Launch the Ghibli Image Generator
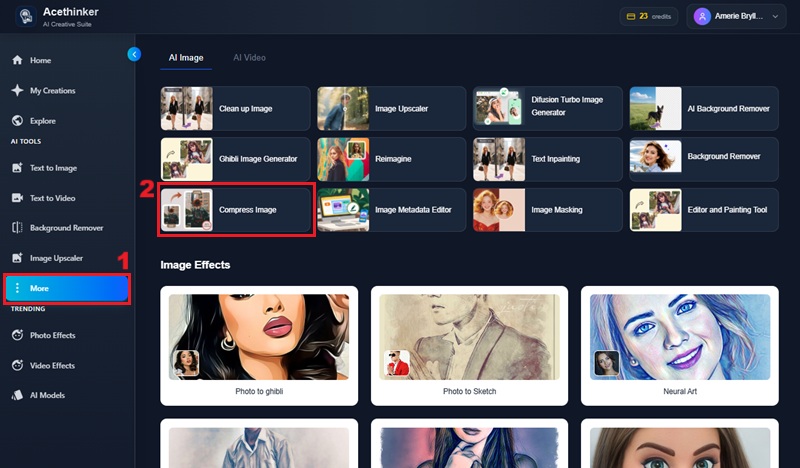The height and width of the screenshot is (468, 800). [237, 159]
